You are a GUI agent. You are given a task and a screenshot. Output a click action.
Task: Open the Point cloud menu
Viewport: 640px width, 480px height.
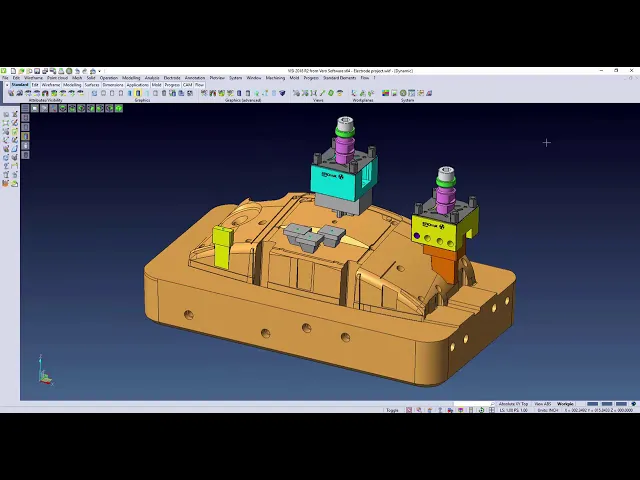pos(57,78)
